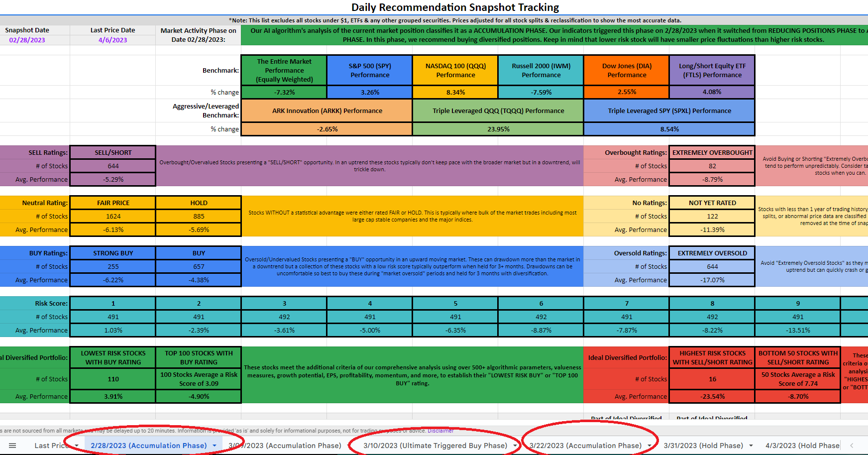This screenshot has width=868, height=455.
Task: Select the 23.95% TQQQ change cell
Action: [498, 129]
